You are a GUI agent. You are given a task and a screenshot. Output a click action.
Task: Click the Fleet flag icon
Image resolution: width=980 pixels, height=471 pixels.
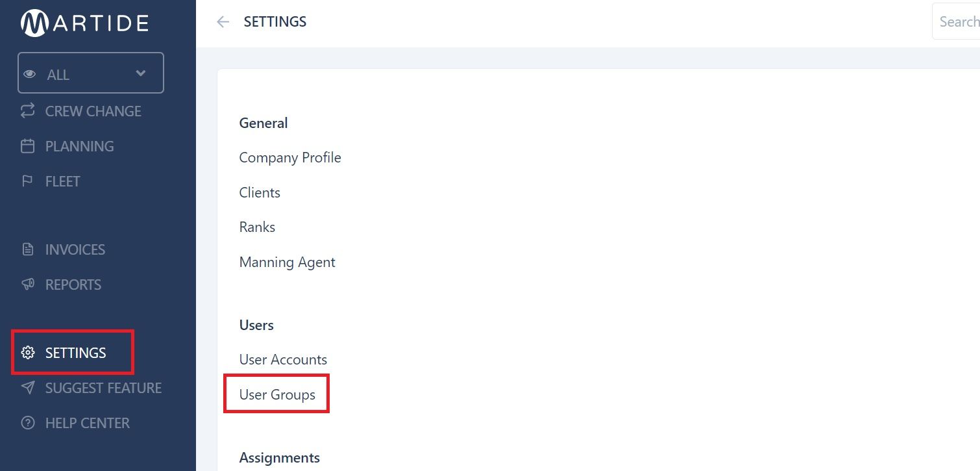27,181
